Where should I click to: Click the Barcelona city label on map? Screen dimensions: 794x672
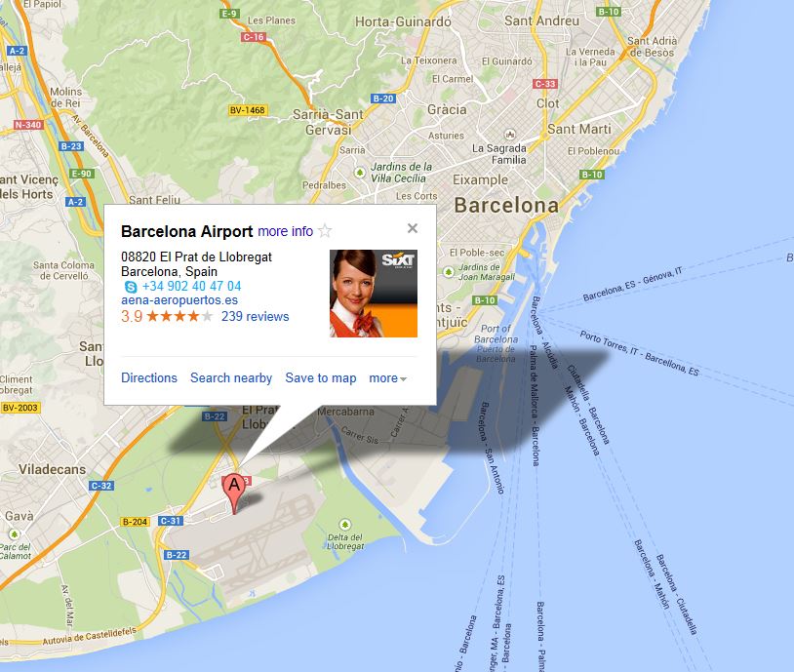point(506,205)
